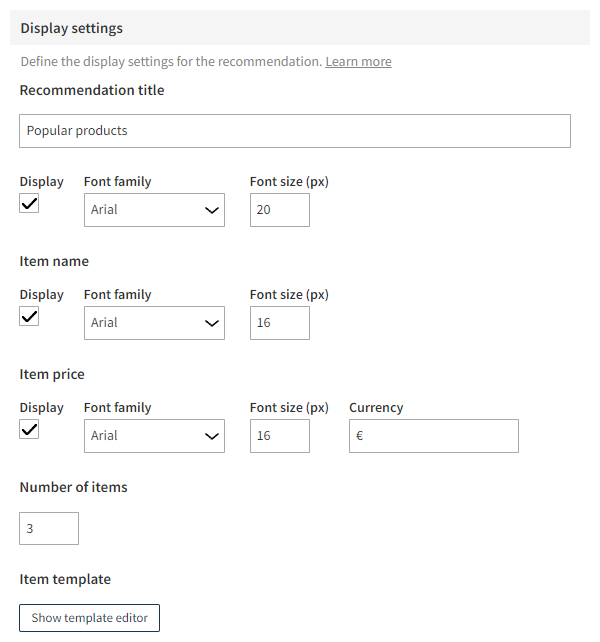Image resolution: width=600 pixels, height=642 pixels.
Task: Select the Item price font size field
Action: click(279, 436)
